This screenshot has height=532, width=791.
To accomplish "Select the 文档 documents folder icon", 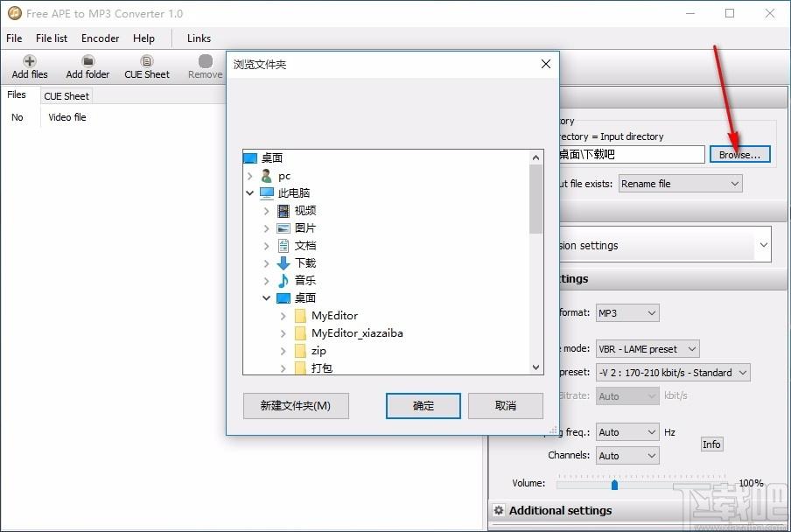I will [283, 246].
